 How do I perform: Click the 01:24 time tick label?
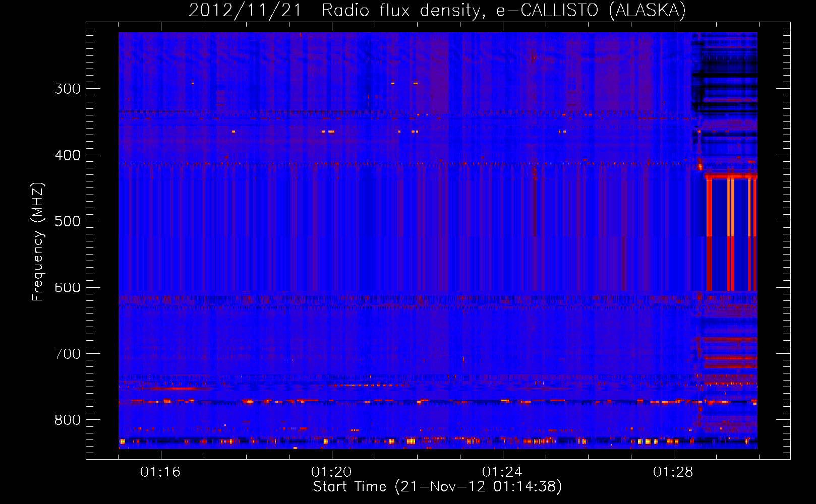click(502, 472)
